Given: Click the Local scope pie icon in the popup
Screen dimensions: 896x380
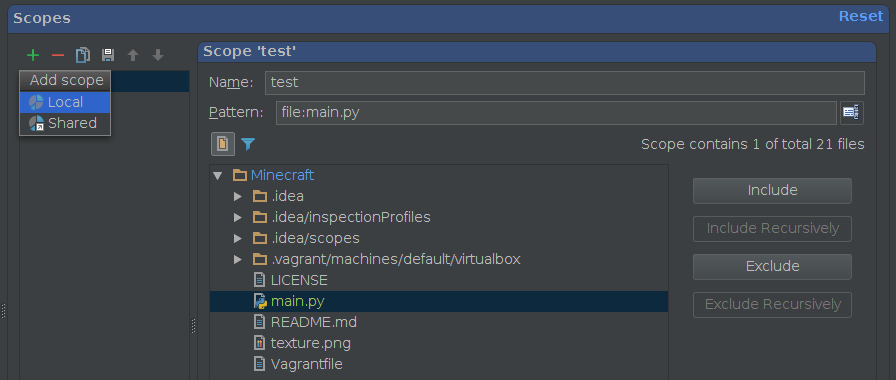Looking at the screenshot, I should pos(37,102).
